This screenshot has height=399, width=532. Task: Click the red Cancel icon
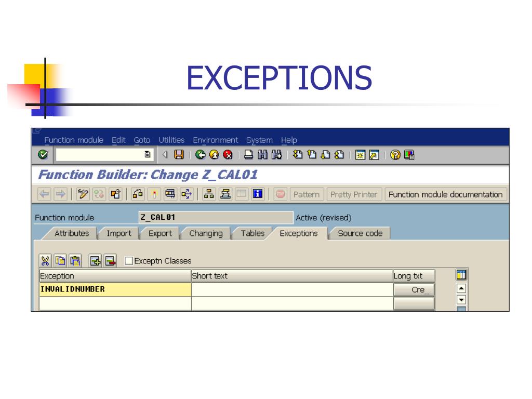click(228, 155)
